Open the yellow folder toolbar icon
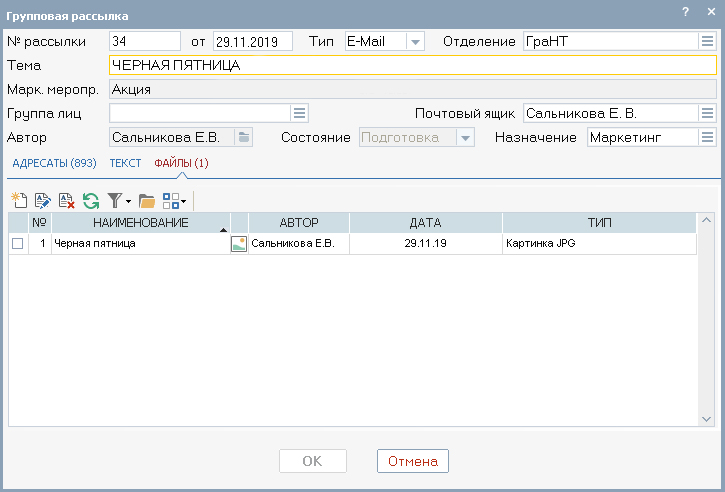This screenshot has width=725, height=492. point(147,201)
